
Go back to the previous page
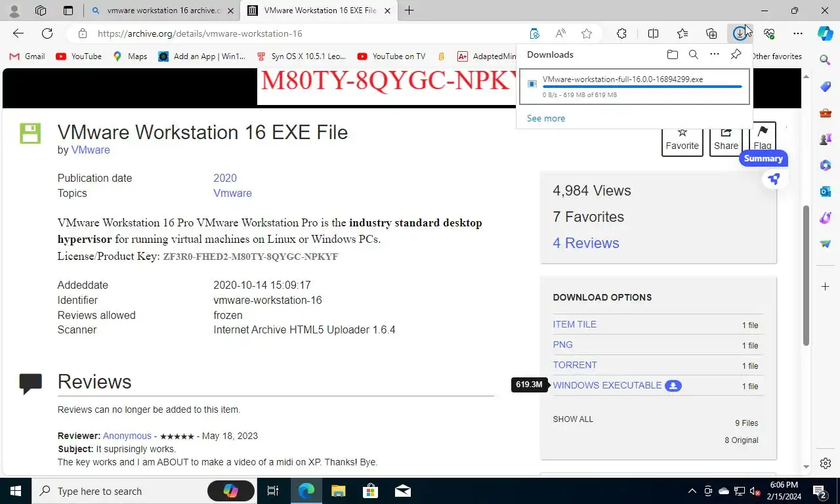click(18, 33)
